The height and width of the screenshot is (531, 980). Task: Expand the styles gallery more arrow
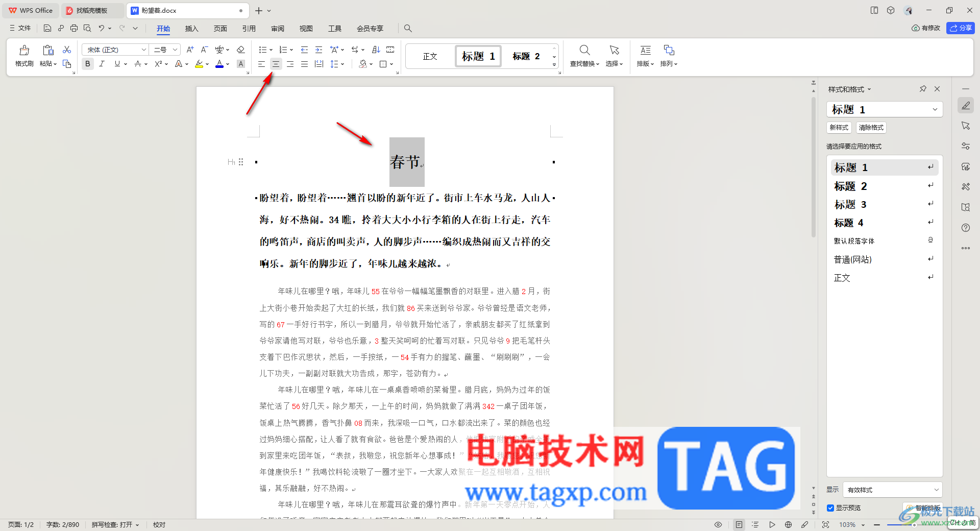(x=554, y=65)
